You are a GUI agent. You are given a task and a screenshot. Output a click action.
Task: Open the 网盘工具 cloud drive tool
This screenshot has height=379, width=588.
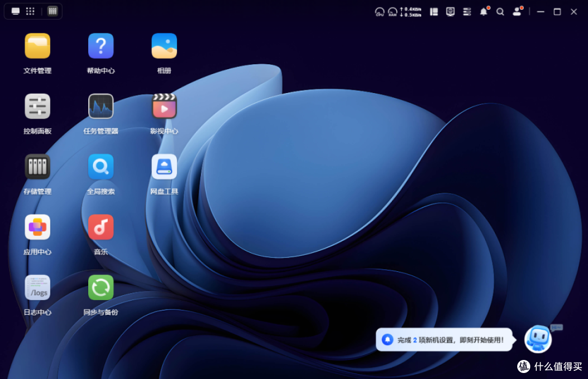(164, 167)
